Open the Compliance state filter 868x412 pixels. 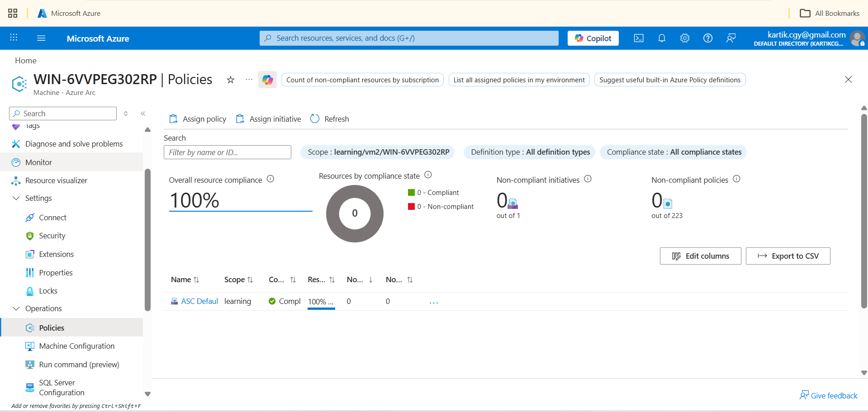674,152
